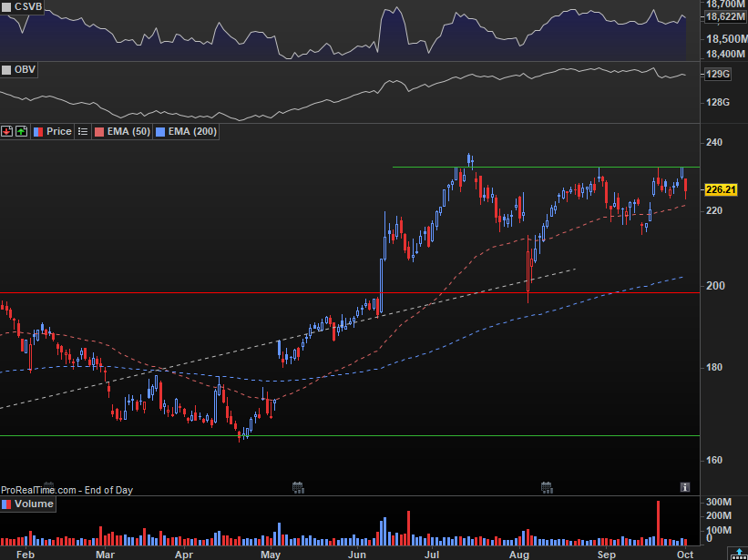Open the EMA (50) indicator settings
Image resolution: width=748 pixels, height=560 pixels.
122,131
